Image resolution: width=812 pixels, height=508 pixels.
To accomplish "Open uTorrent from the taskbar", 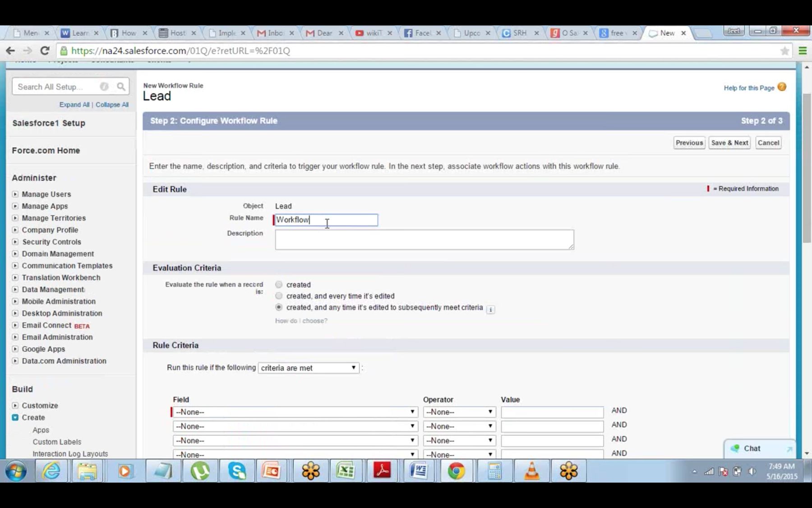I will click(200, 471).
